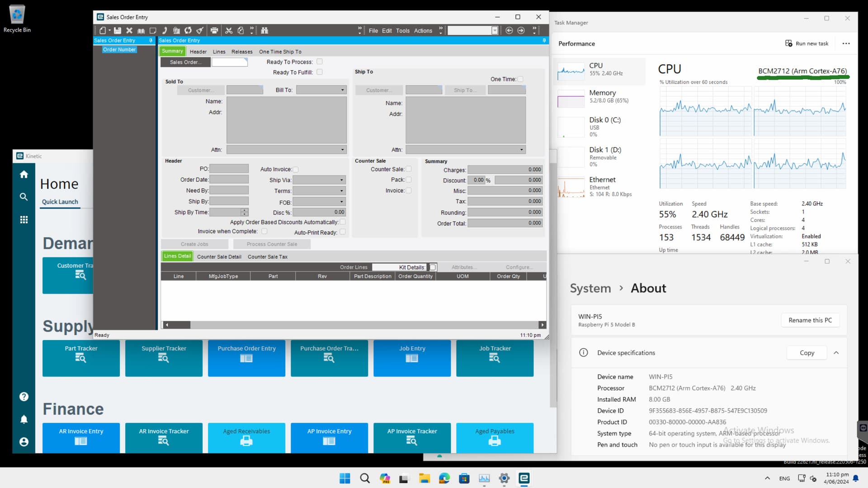868x488 pixels.
Task: Tick the Ready To Process checkbox
Action: [320, 62]
